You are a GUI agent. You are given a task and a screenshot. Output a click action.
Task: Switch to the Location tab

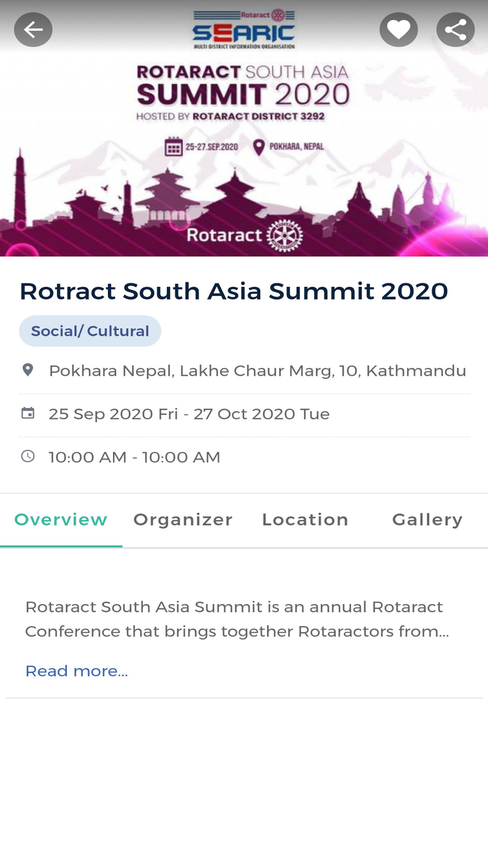(x=305, y=520)
